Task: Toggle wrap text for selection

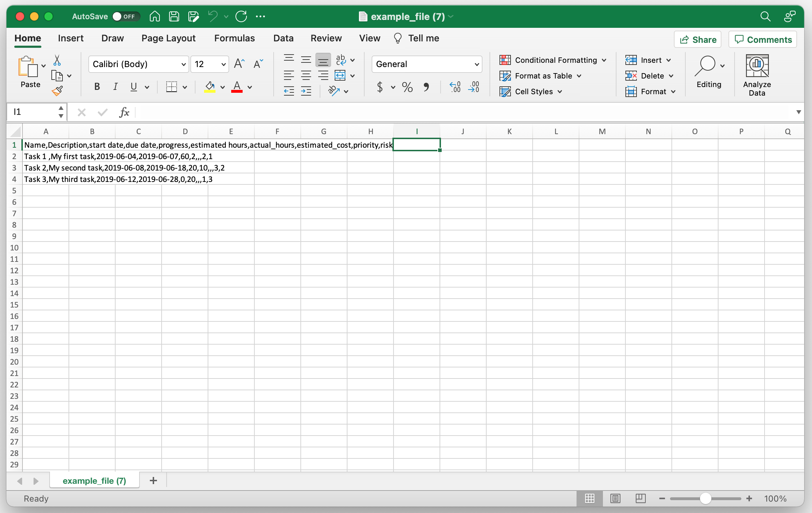Action: 341,60
